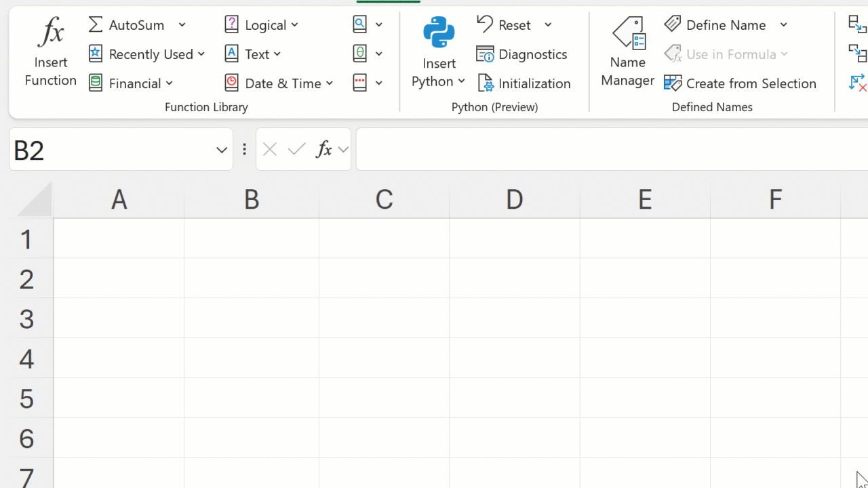Open the Math & Trig functions icon
The image size is (868, 488).
[x=360, y=54]
